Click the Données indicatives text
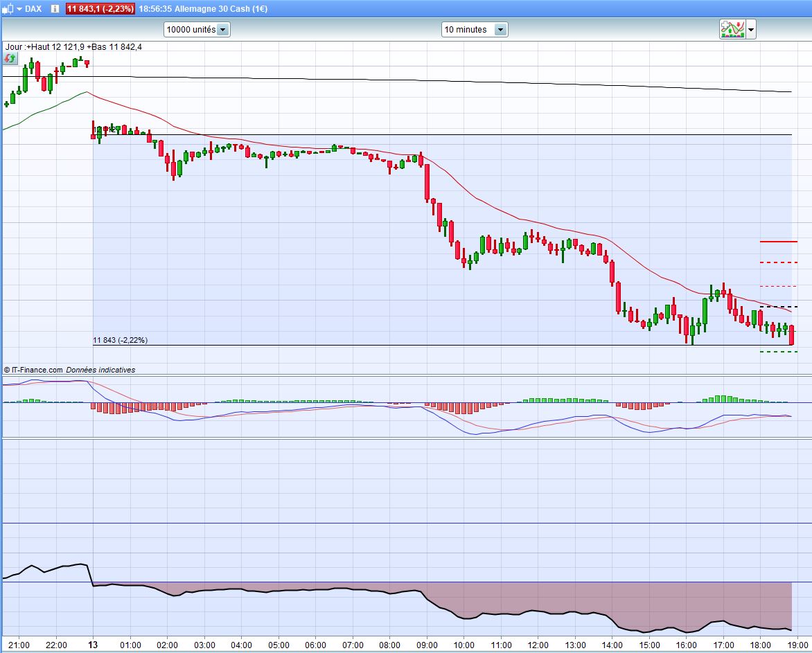This screenshot has height=653, width=812. click(100, 370)
